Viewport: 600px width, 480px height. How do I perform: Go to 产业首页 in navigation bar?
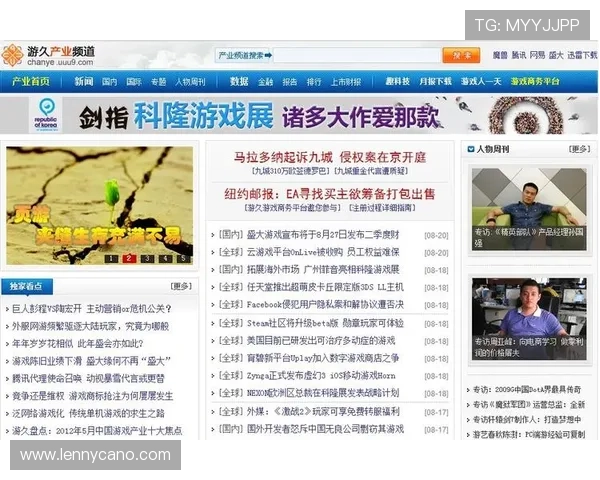pos(31,82)
